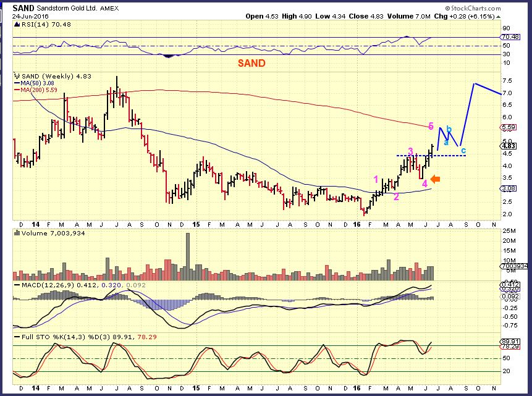Click the pink wave 2 label
This screenshot has width=532, height=396.
(x=396, y=196)
